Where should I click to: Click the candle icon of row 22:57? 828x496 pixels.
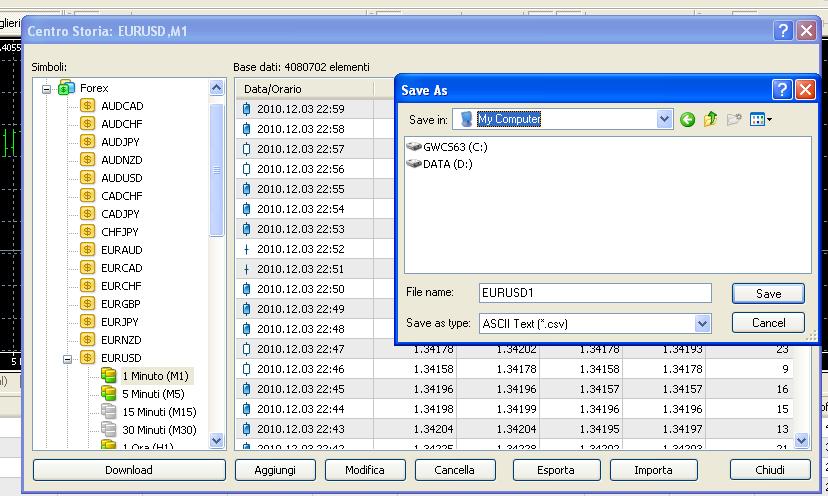click(246, 149)
